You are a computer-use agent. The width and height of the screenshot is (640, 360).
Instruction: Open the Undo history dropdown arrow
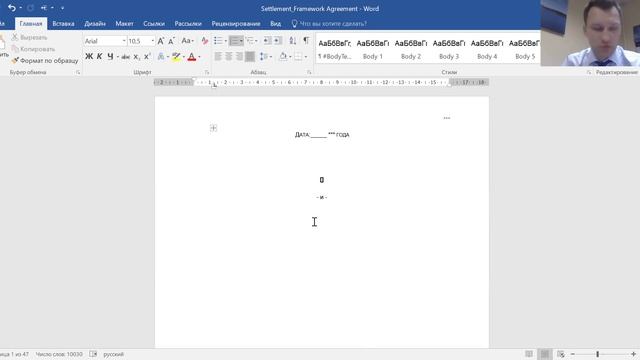tap(20, 8)
